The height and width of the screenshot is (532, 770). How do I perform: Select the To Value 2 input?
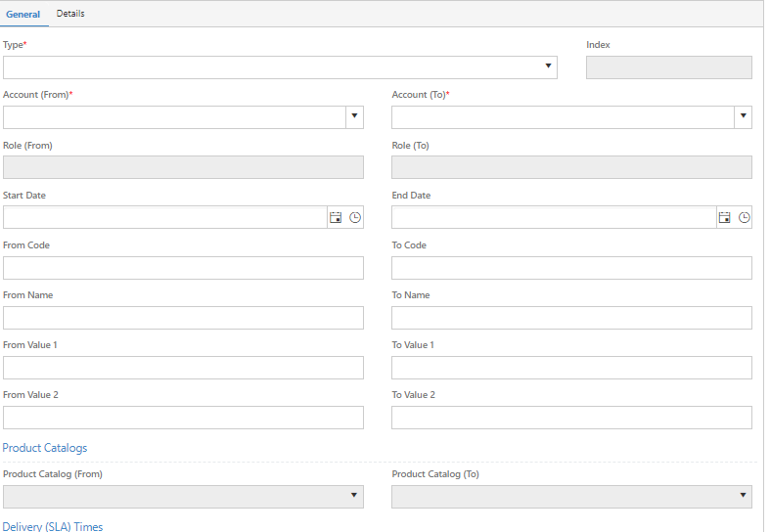click(x=571, y=418)
